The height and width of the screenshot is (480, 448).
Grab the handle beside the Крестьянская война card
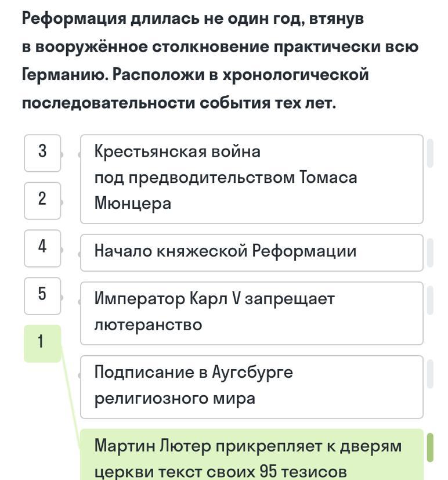point(430,153)
